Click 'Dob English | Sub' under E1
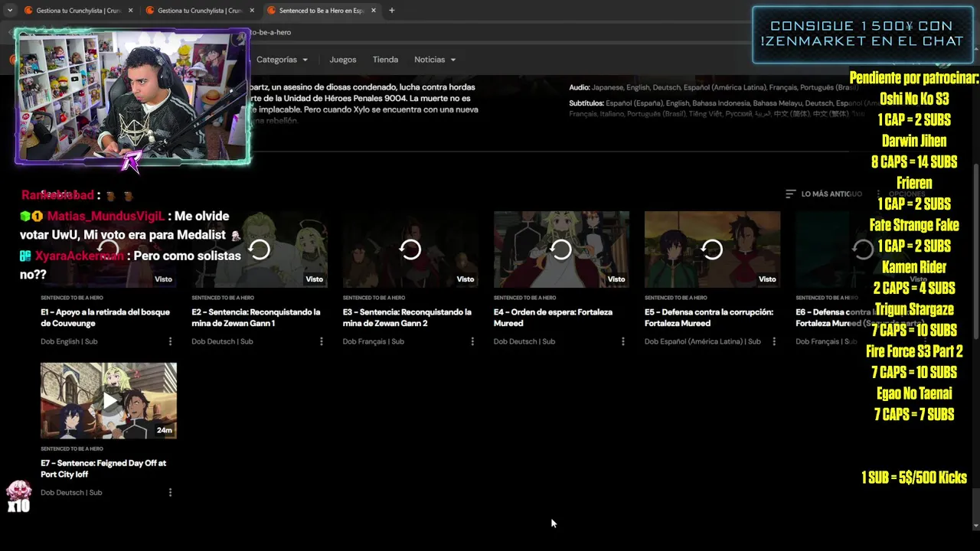Screen dimensions: 980x551 pyautogui.click(x=69, y=341)
